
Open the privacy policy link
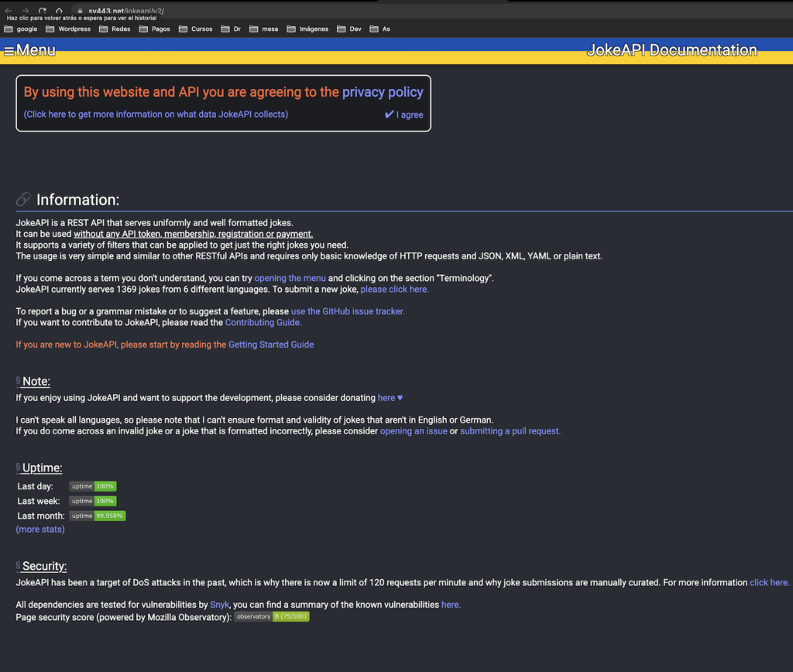coord(383,92)
